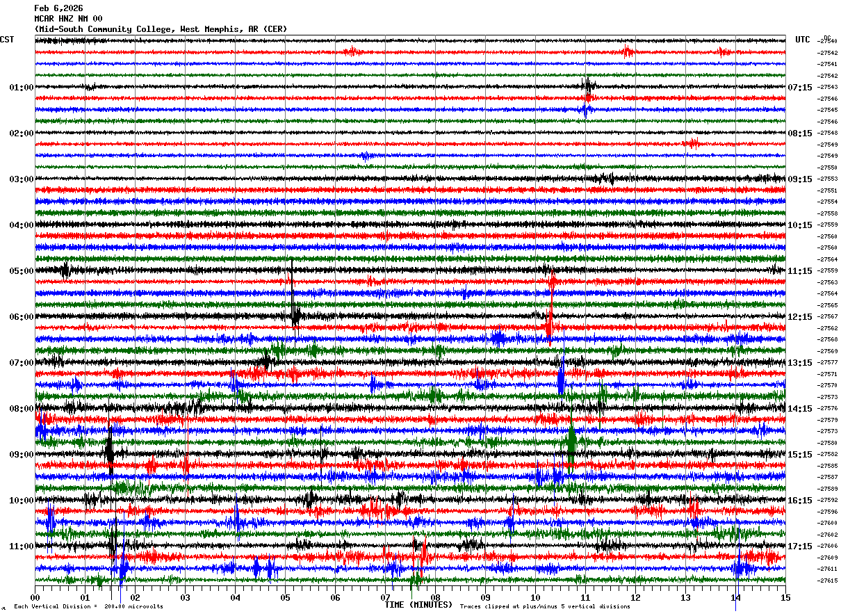
Task: Click the DC offset value -27543
Action: [828, 87]
